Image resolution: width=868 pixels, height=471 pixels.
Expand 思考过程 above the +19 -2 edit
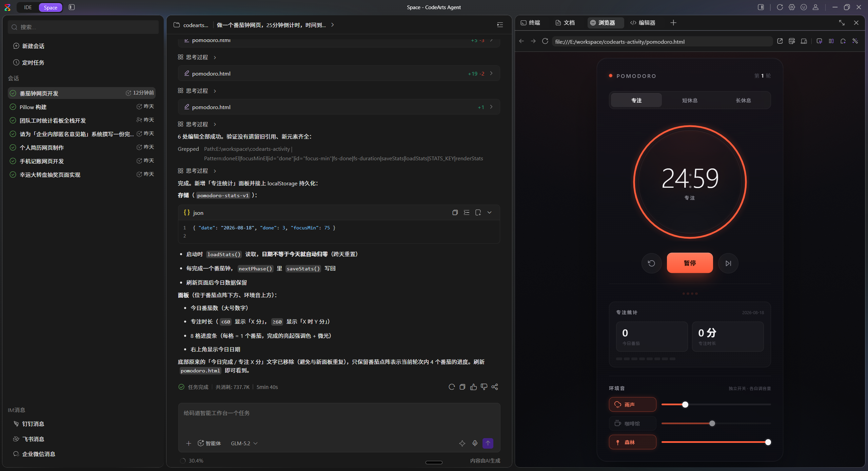197,57
